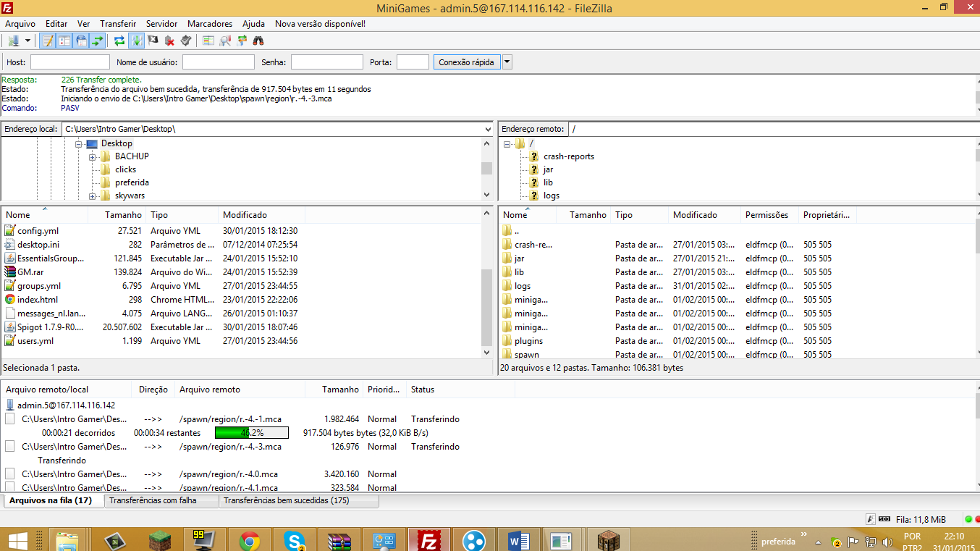This screenshot has width=980, height=551.
Task: Open the Site Manager dropdown arrow
Action: pyautogui.click(x=28, y=41)
